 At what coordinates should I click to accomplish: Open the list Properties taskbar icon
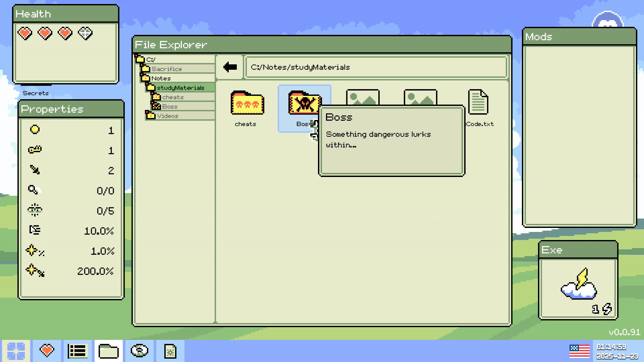tap(77, 351)
